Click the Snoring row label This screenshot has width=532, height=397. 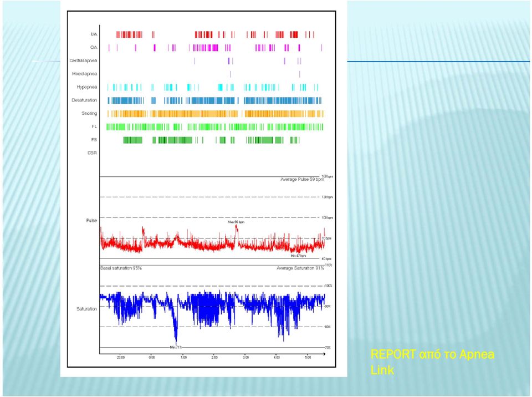(x=89, y=114)
